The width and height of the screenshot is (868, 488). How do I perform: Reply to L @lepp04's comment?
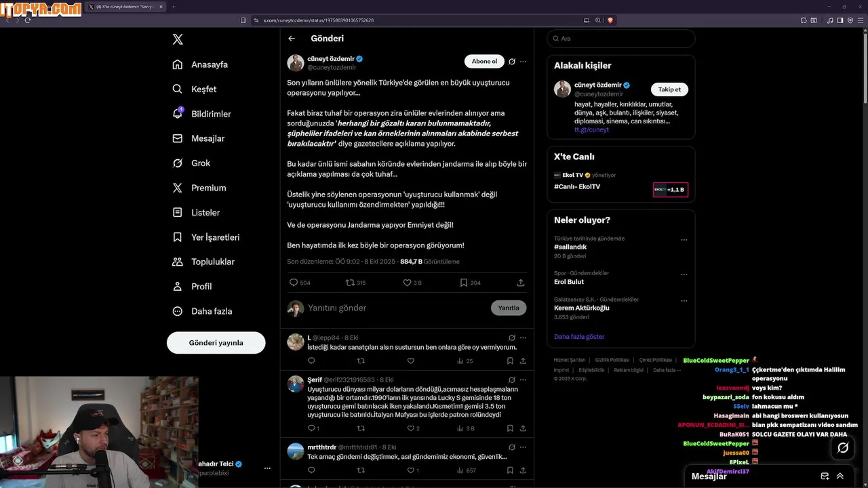pos(311,361)
